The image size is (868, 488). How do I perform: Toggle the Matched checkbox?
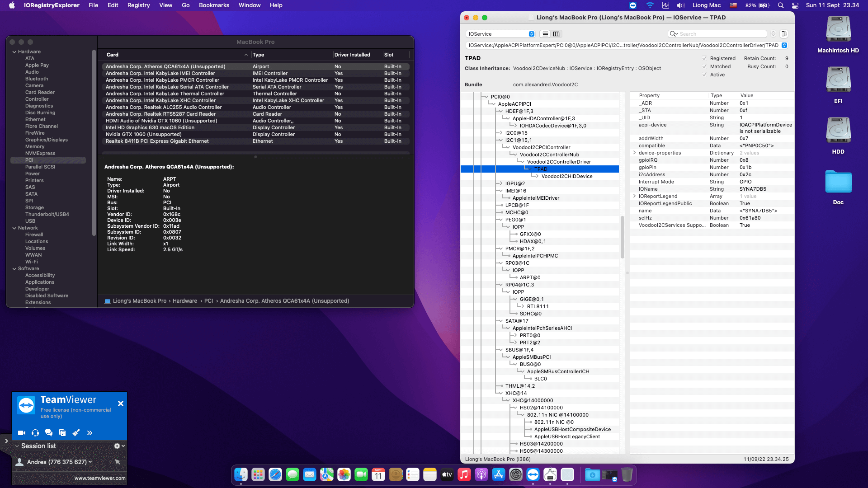tap(704, 66)
